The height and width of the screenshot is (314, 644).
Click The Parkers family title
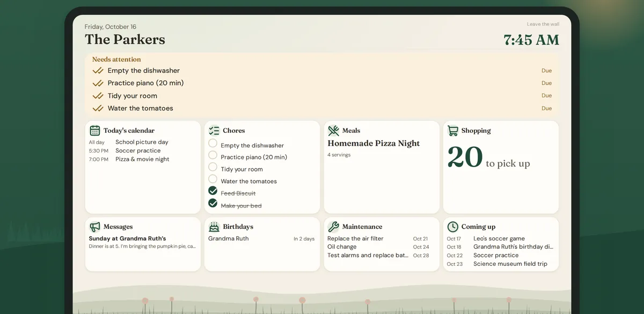coord(125,40)
